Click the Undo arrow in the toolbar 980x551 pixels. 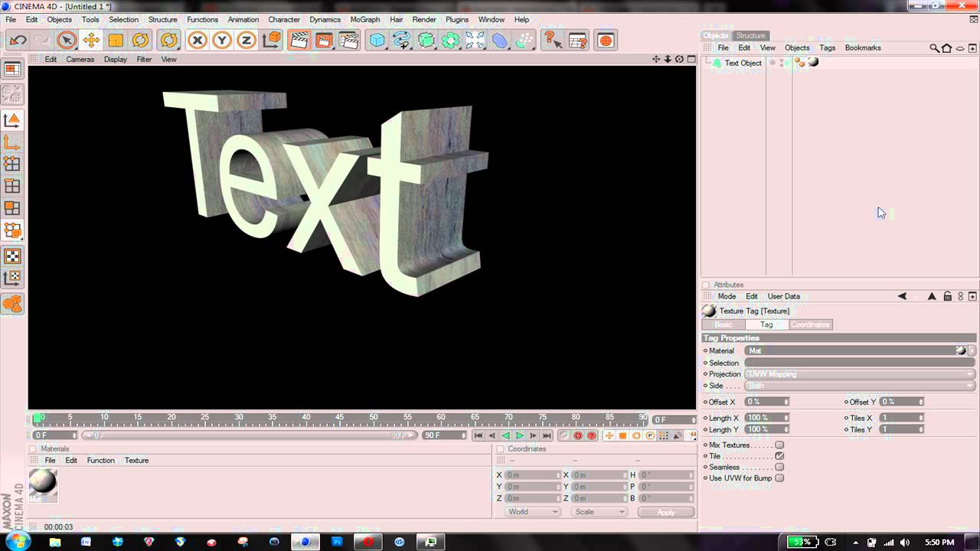(x=18, y=41)
